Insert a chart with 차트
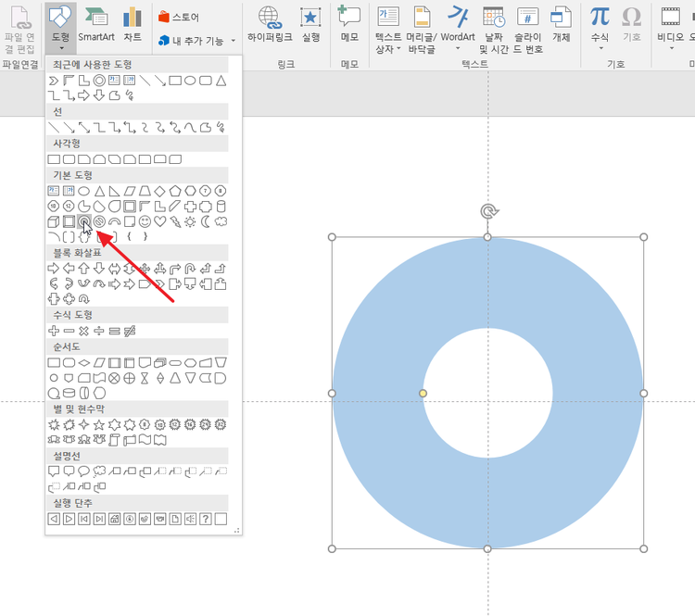 click(133, 25)
